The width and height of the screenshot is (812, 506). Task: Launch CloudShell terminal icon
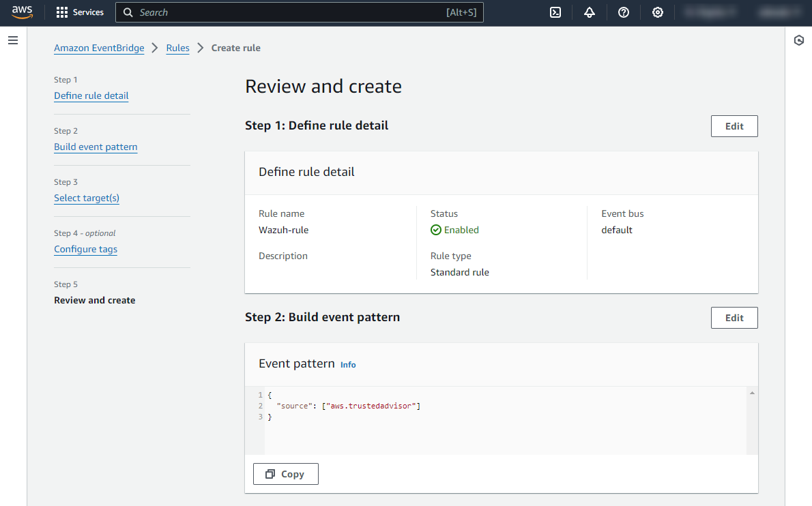(x=555, y=12)
